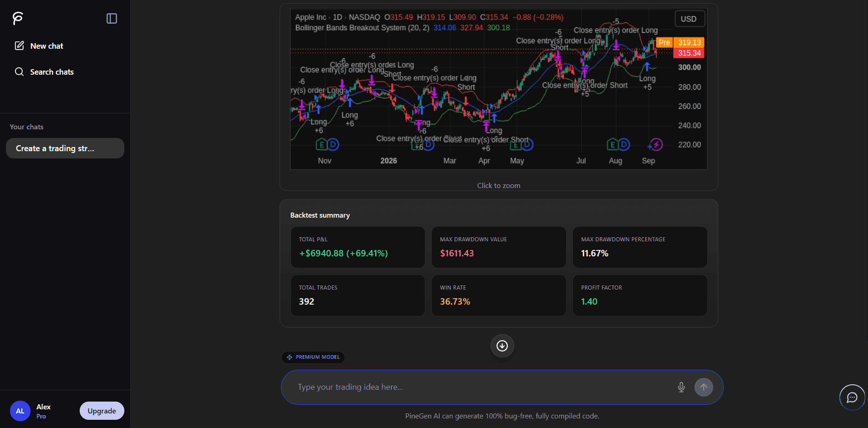Image resolution: width=868 pixels, height=428 pixels.
Task: Click the Total Trades value 392
Action: 306,301
